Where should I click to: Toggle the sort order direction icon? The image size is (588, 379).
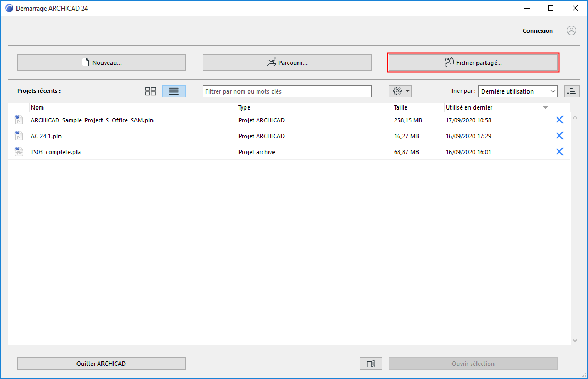572,91
